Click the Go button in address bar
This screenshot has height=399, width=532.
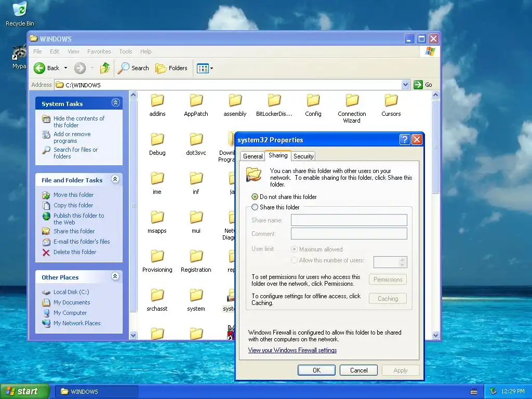point(423,85)
